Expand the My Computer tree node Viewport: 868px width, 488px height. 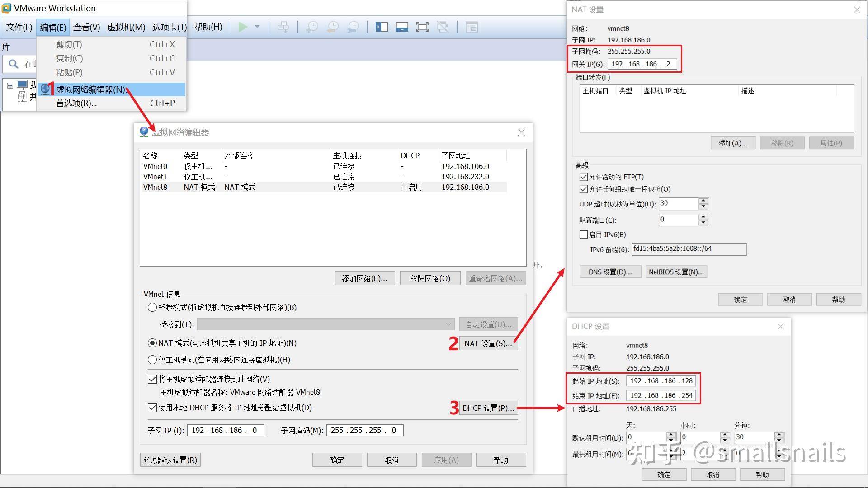point(10,85)
